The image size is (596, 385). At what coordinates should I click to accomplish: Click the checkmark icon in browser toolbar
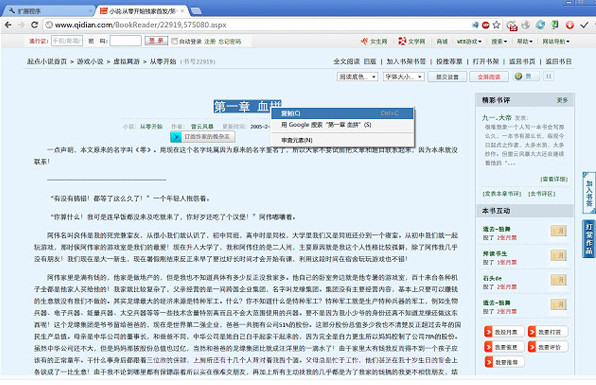click(584, 25)
